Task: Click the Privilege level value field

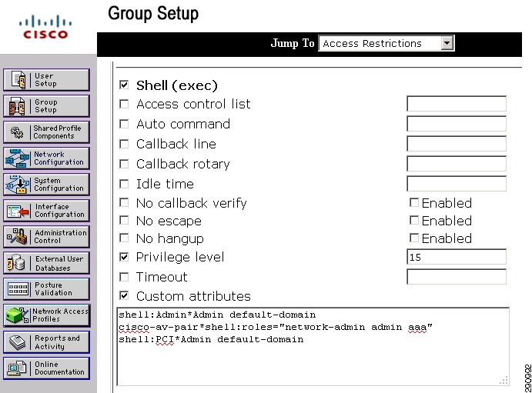Action: point(457,257)
